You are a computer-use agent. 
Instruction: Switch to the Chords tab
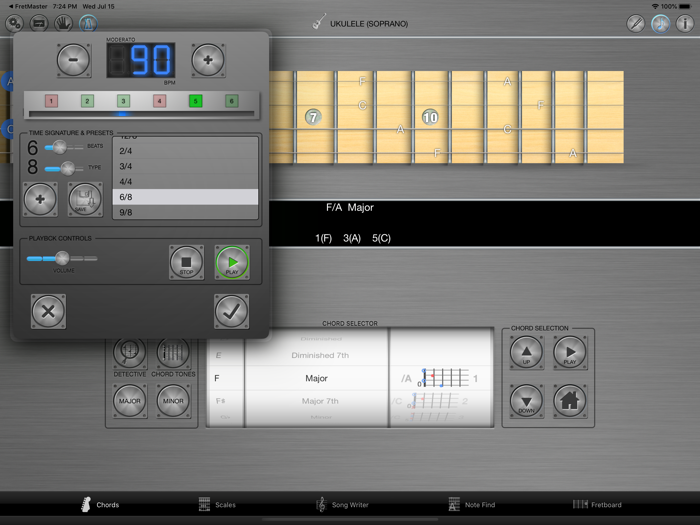pyautogui.click(x=100, y=504)
